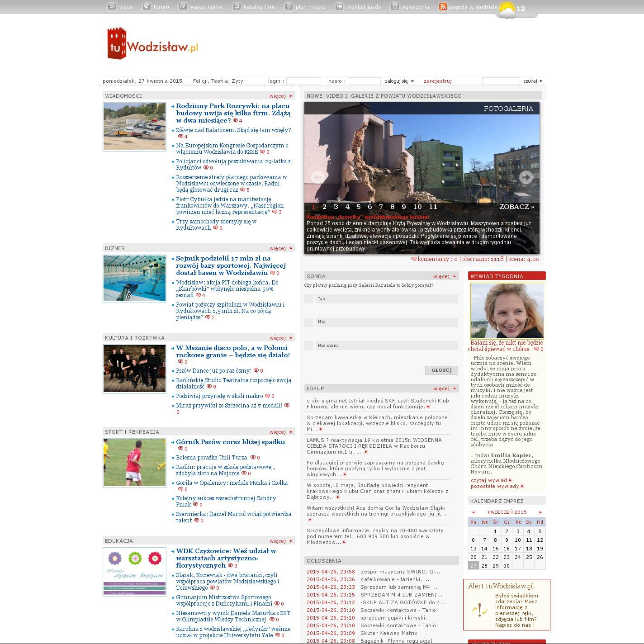The width and height of the screenshot is (644, 644).
Task: Select the 'Tak' poll option
Action: [309, 299]
